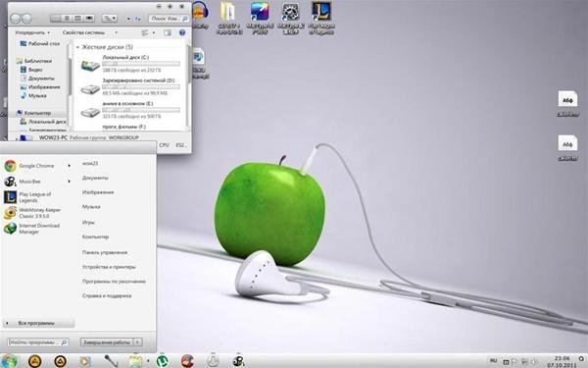Click the MusicBee taskbar icon
588x368 pixels.
pos(238,361)
